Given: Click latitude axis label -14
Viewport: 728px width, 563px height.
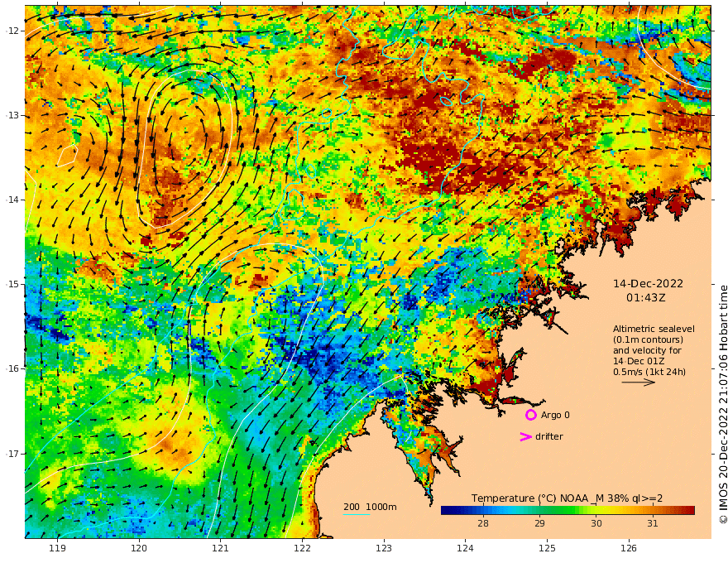Looking at the screenshot, I should point(12,200).
